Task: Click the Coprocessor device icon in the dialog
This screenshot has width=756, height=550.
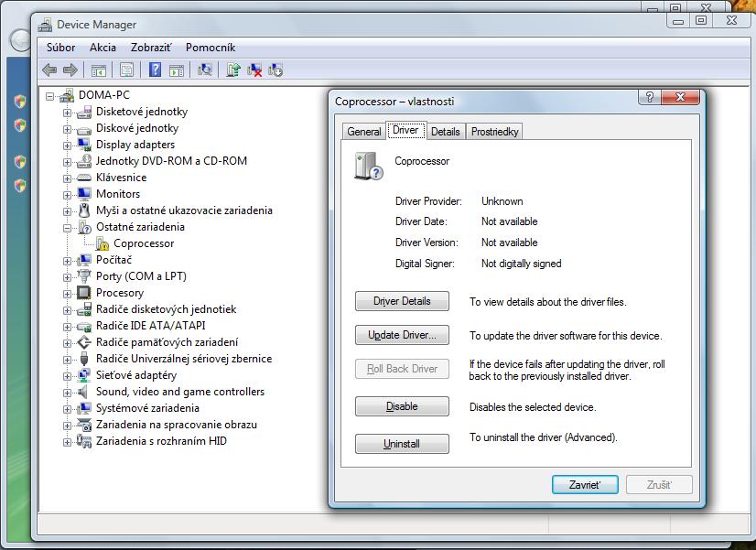Action: (368, 167)
